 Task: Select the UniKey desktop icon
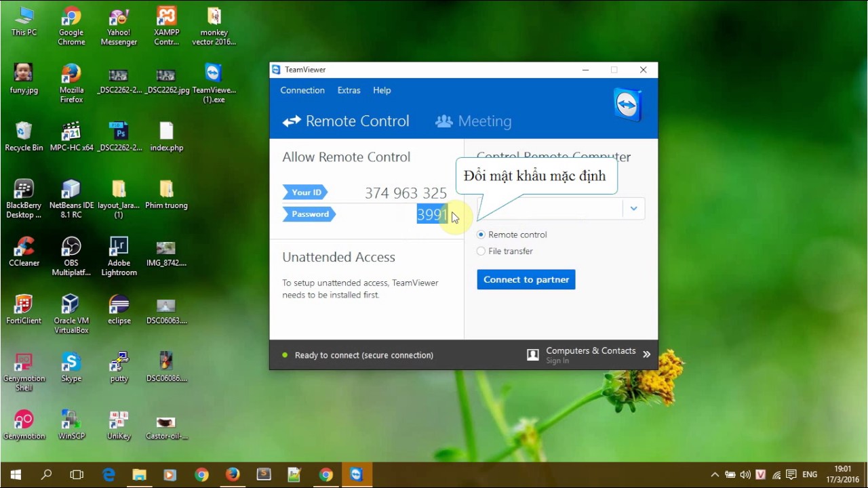click(x=119, y=425)
